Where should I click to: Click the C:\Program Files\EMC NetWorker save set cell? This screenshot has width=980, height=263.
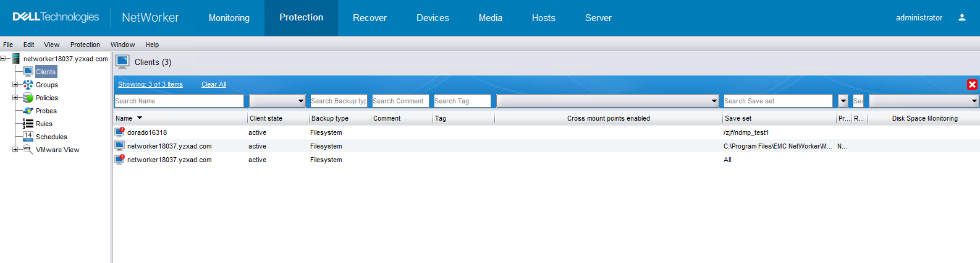point(778,146)
